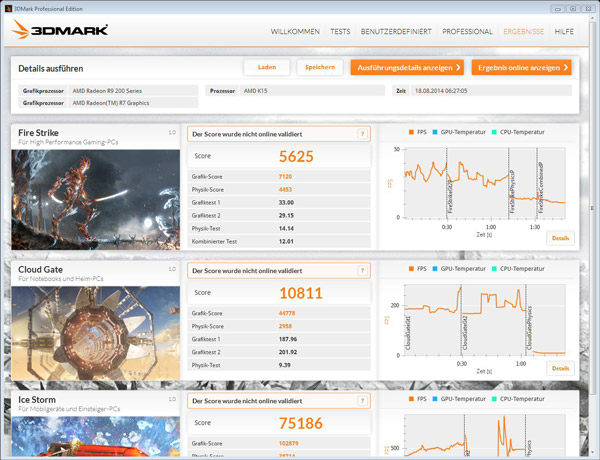
Task: Open Cloud Gate graph Details button
Action: click(x=560, y=368)
